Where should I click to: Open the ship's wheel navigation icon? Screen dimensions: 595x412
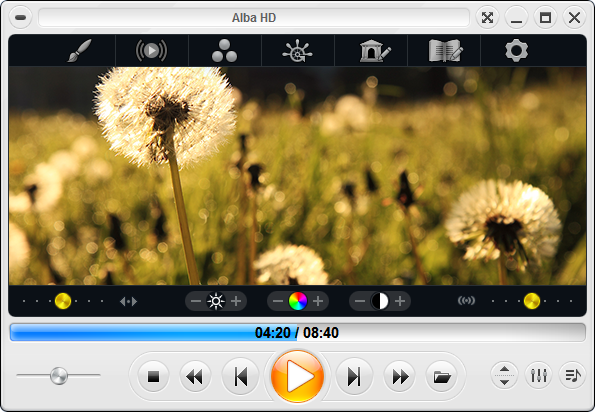point(297,50)
